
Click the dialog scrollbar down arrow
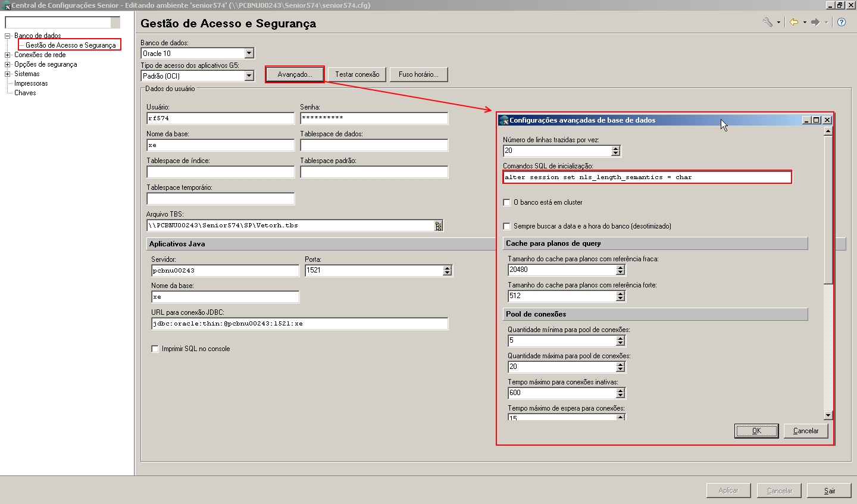pos(828,415)
